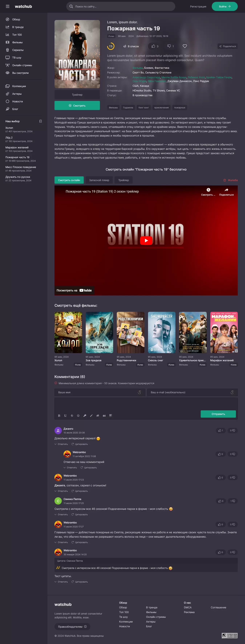Image resolution: width=245 pixels, height=644 pixels.
Task: Click В список to add movie to list
Action: click(x=131, y=46)
